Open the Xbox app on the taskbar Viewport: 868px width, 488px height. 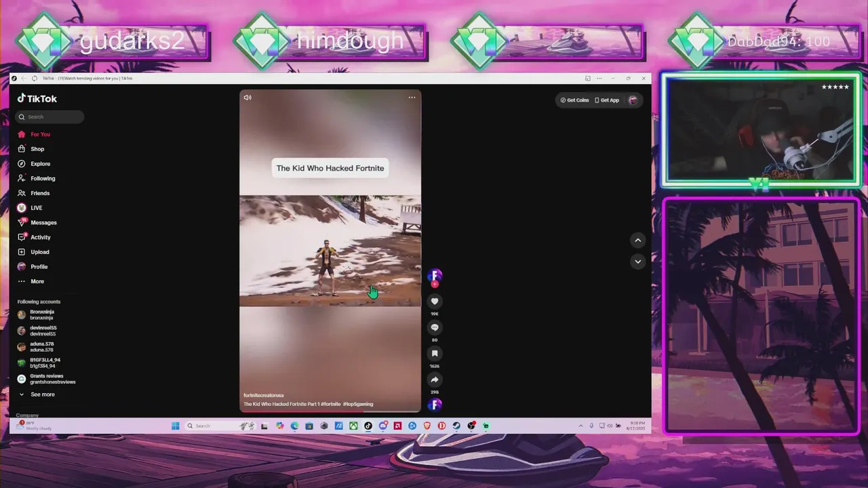click(x=353, y=426)
